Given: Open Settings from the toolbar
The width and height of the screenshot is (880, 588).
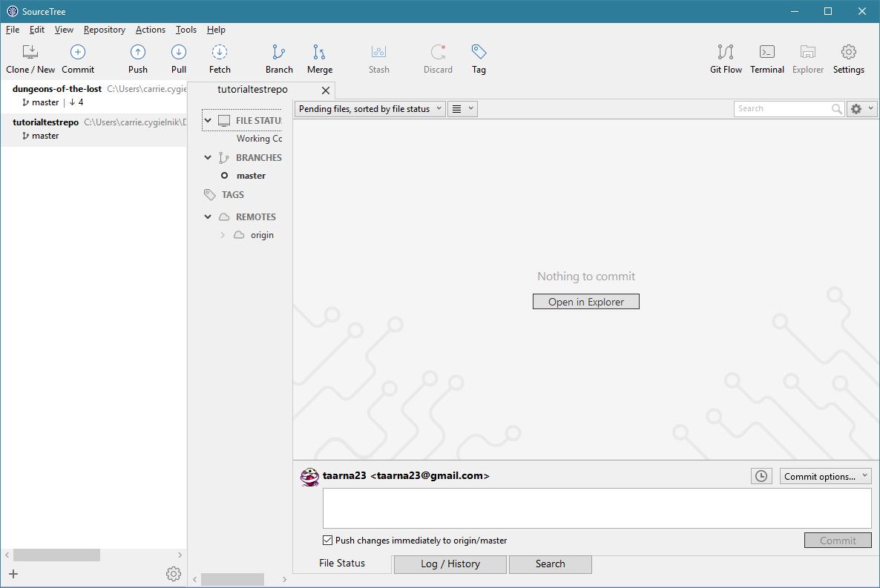Looking at the screenshot, I should point(849,59).
